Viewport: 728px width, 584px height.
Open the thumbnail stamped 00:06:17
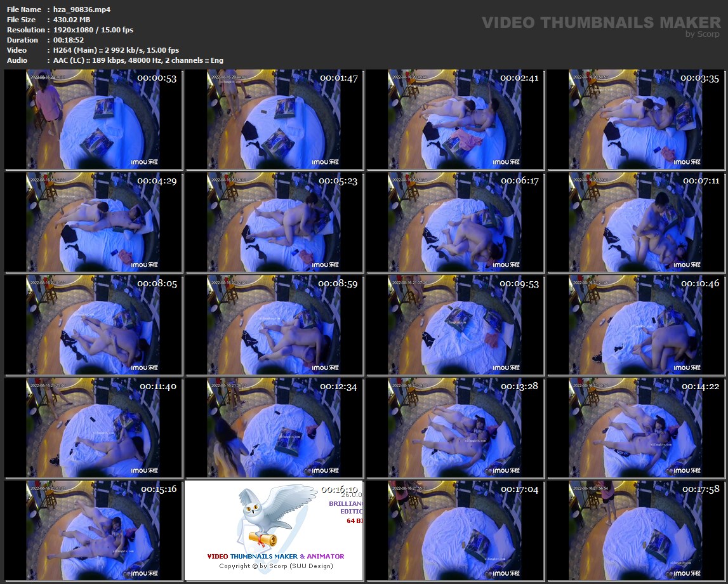click(456, 222)
